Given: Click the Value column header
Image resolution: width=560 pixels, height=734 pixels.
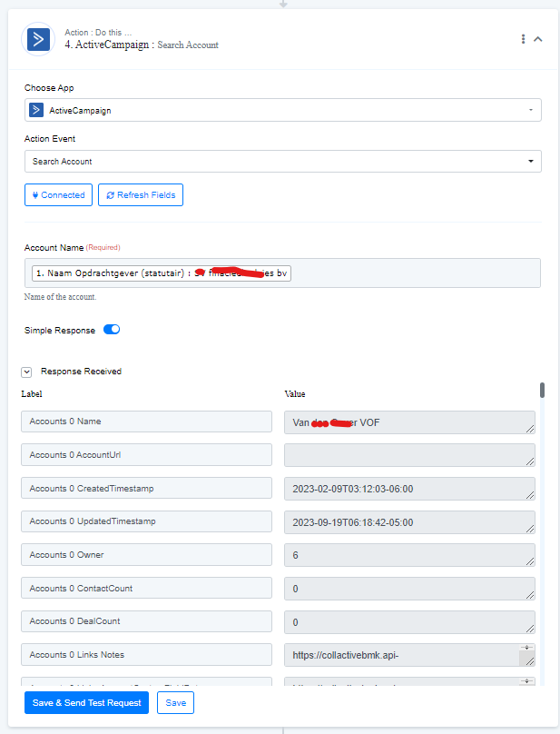Looking at the screenshot, I should (x=295, y=393).
